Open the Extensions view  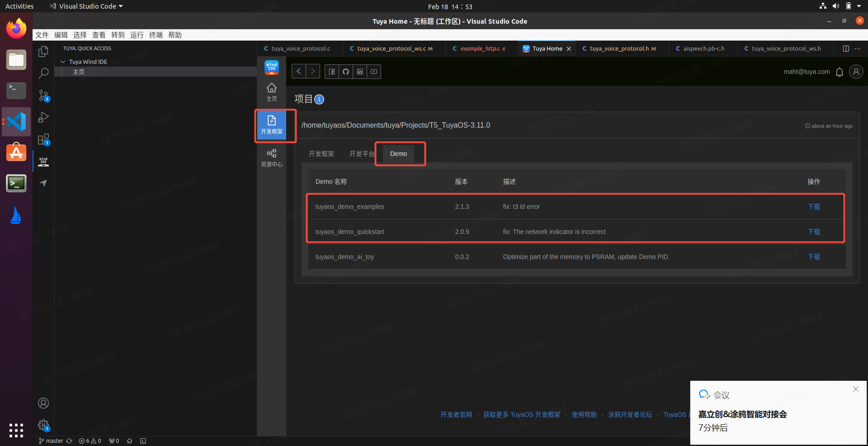pyautogui.click(x=43, y=139)
